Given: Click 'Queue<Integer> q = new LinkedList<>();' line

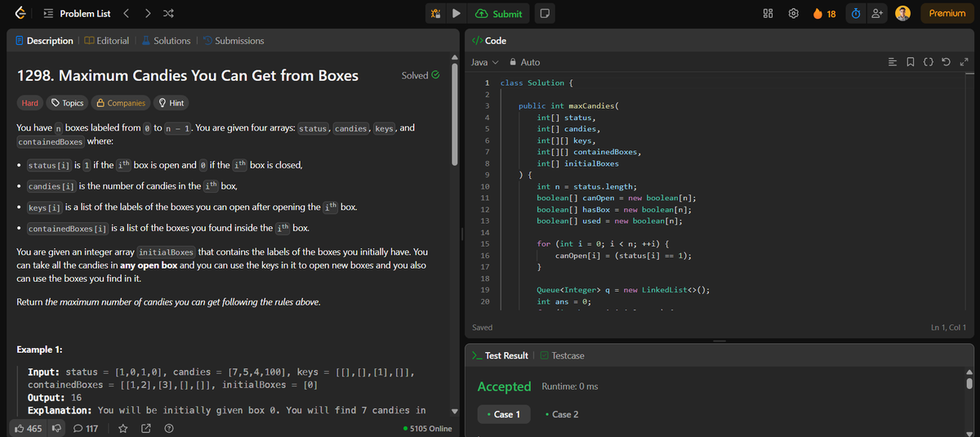Looking at the screenshot, I should coord(623,290).
